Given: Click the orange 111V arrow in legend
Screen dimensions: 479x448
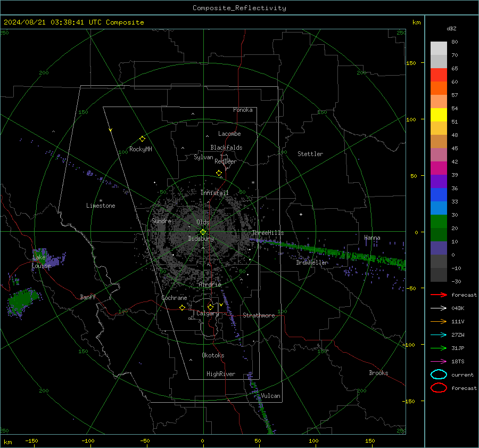Looking at the screenshot, I should point(439,321).
